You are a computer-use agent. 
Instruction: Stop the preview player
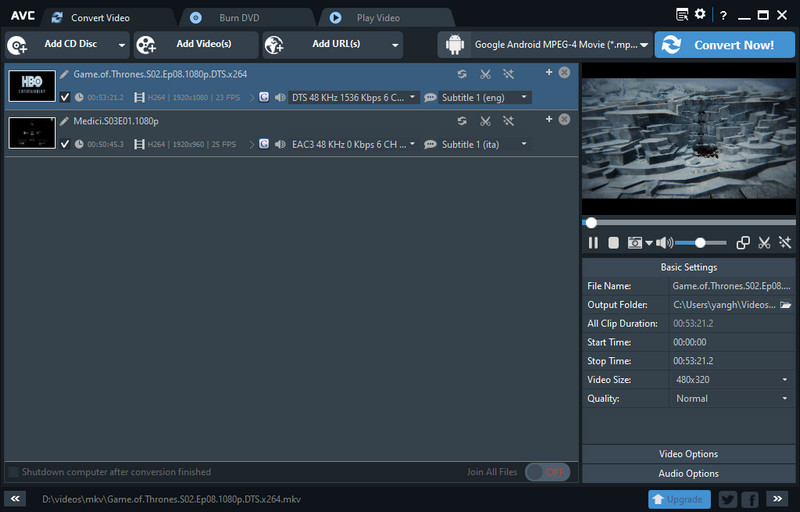(x=613, y=243)
